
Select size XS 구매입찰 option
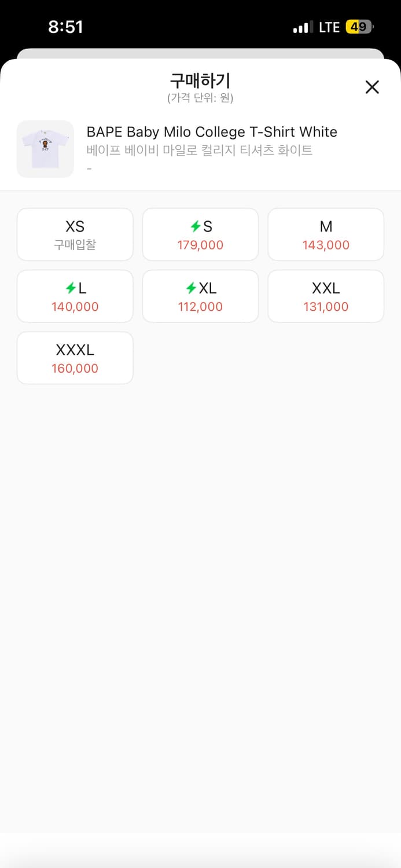click(75, 234)
